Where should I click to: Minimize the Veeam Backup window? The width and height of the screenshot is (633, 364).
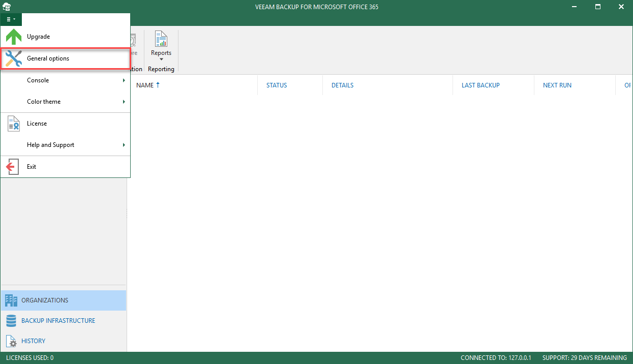[575, 7]
